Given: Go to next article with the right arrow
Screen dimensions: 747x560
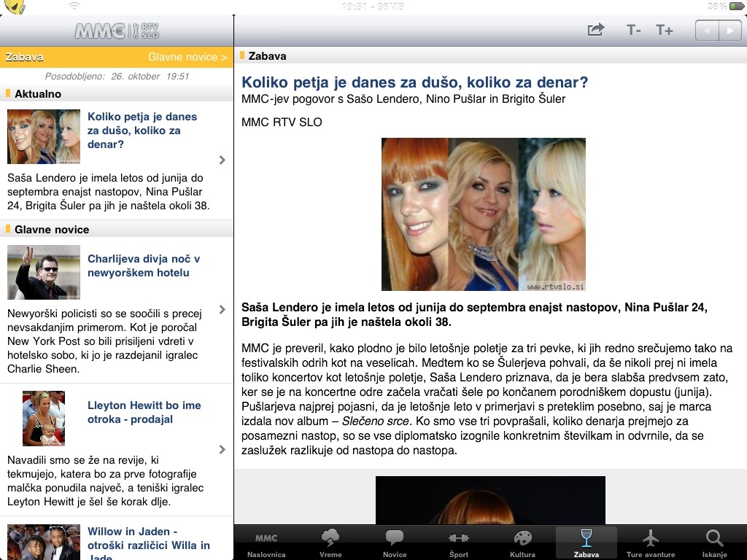Looking at the screenshot, I should 729,31.
